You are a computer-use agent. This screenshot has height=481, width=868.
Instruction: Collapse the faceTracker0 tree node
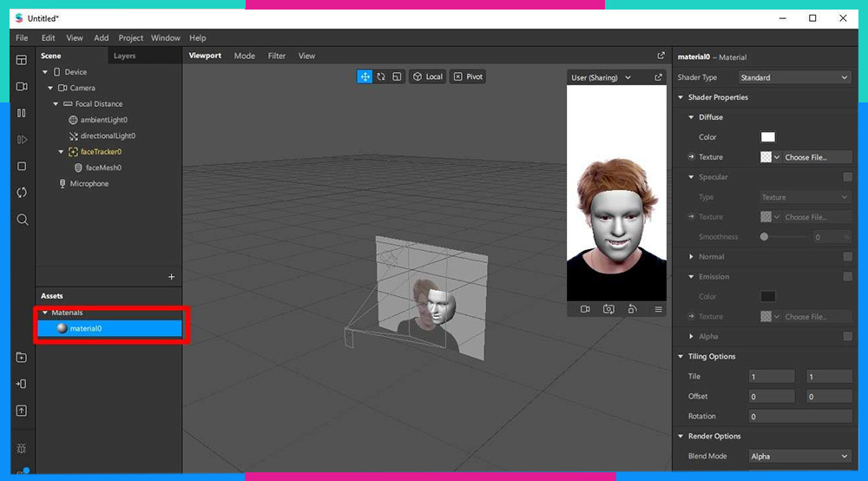coord(61,152)
